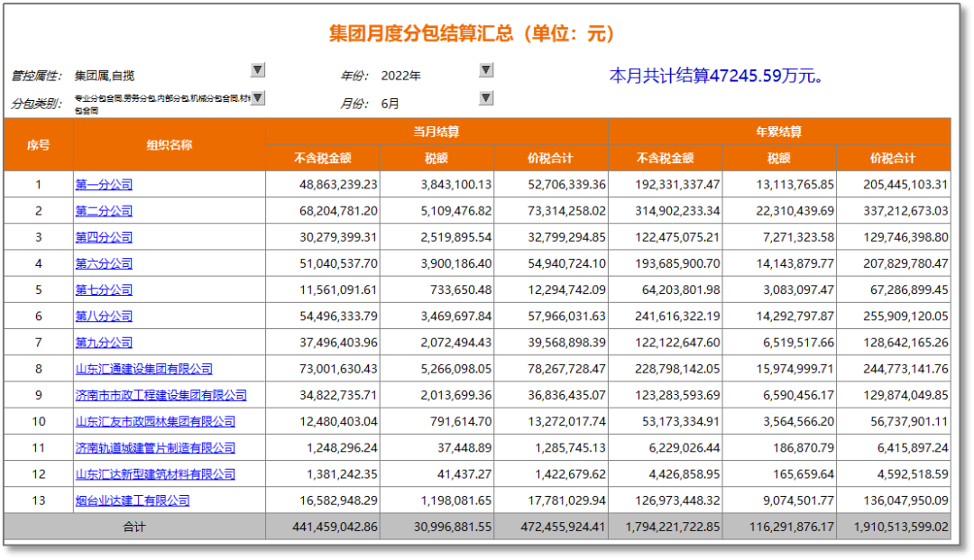Viewport: 974px width, 560px height.
Task: Open the 第一分公司 detail link
Action: [x=102, y=184]
